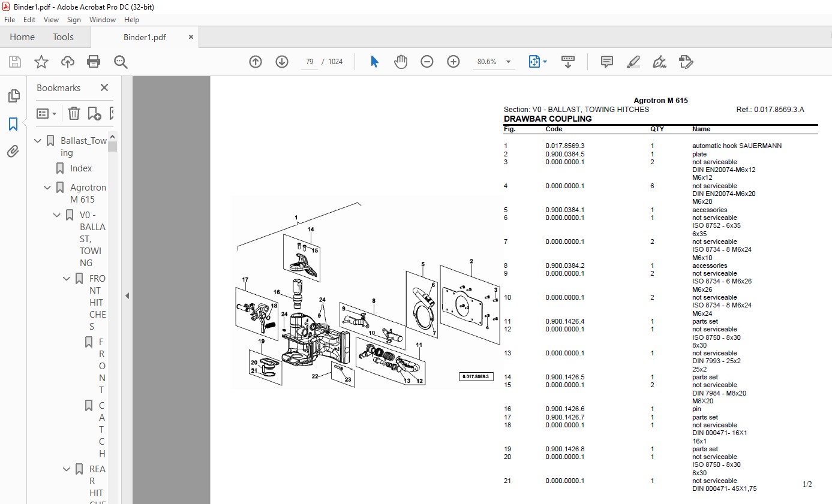Activate the Hand pan tool

point(400,62)
